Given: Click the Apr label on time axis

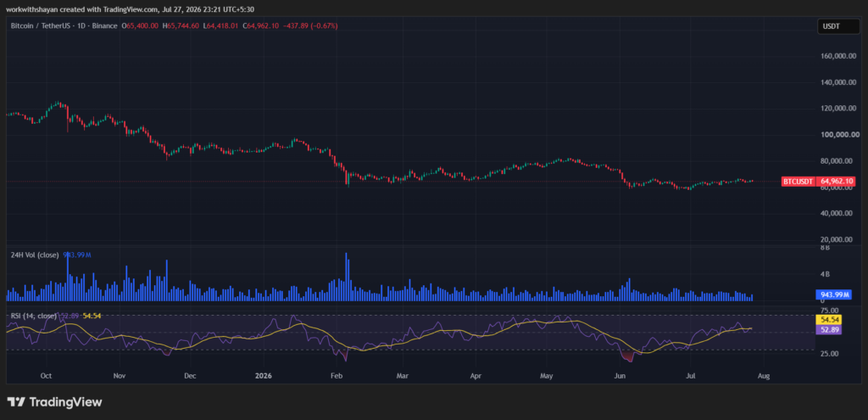Looking at the screenshot, I should pyautogui.click(x=476, y=376).
